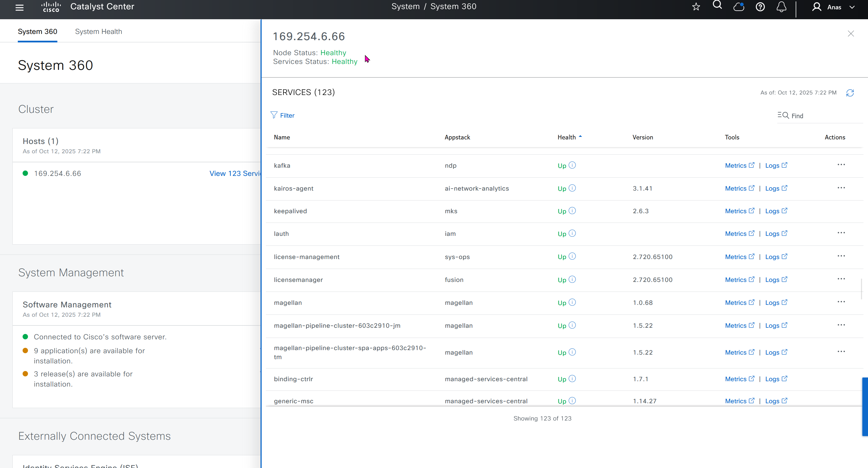Refresh the services list
This screenshot has width=868, height=468.
tap(850, 93)
